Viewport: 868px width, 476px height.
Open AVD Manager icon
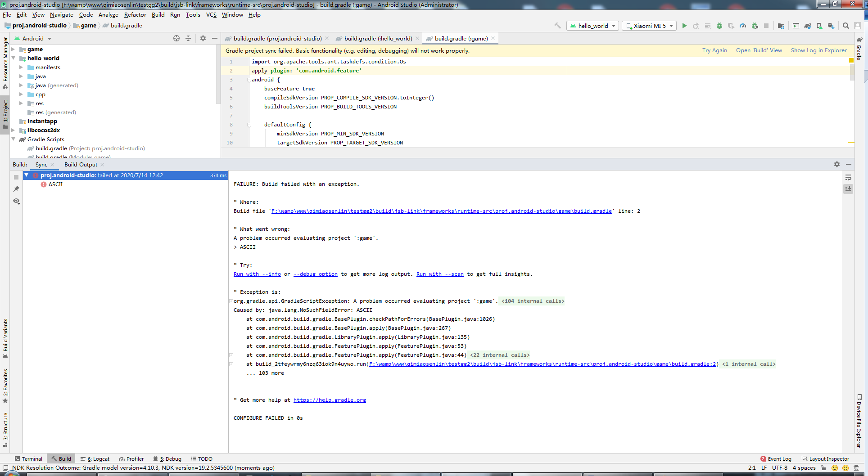point(819,26)
